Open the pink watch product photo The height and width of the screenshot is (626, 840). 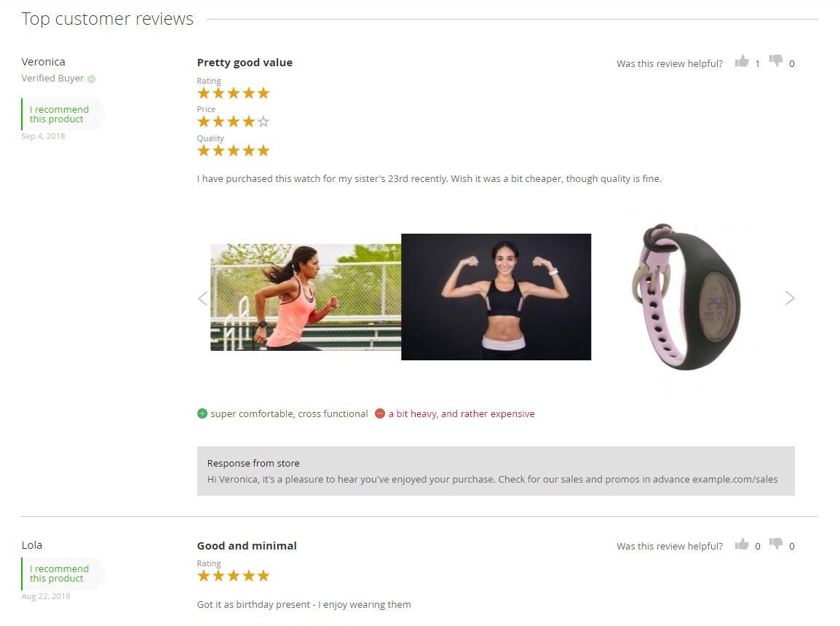pyautogui.click(x=687, y=297)
